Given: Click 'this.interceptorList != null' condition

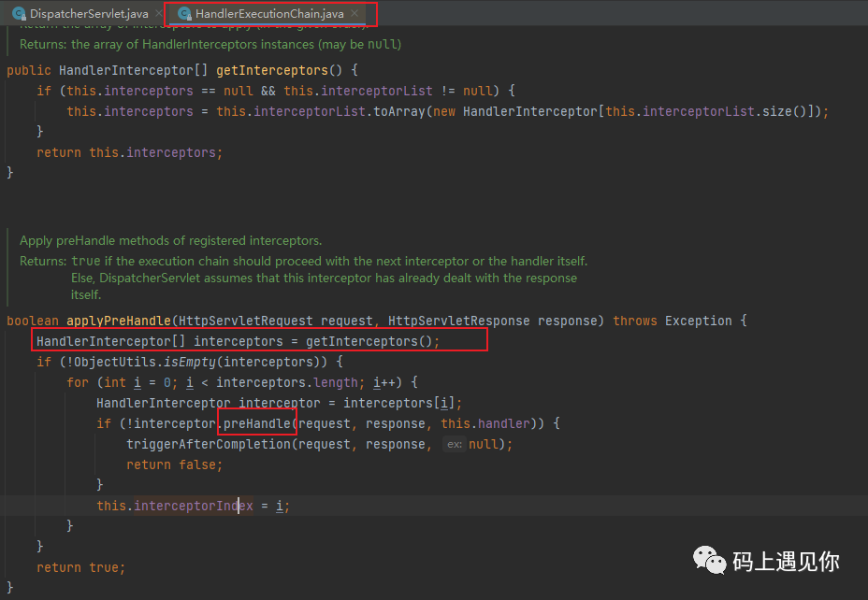Looking at the screenshot, I should point(388,91).
